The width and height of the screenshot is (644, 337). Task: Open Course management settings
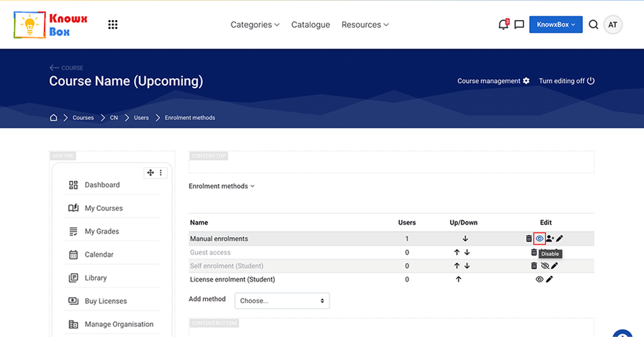pos(494,81)
